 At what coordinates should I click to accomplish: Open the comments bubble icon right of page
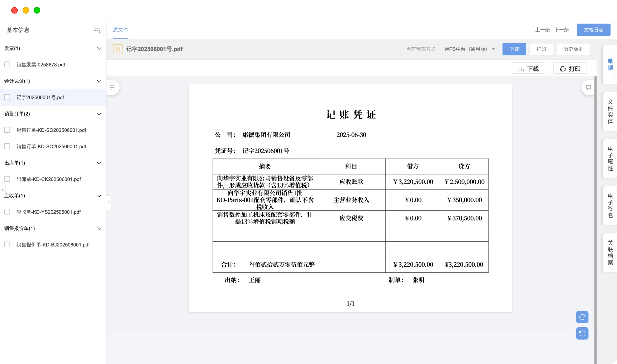point(588,87)
